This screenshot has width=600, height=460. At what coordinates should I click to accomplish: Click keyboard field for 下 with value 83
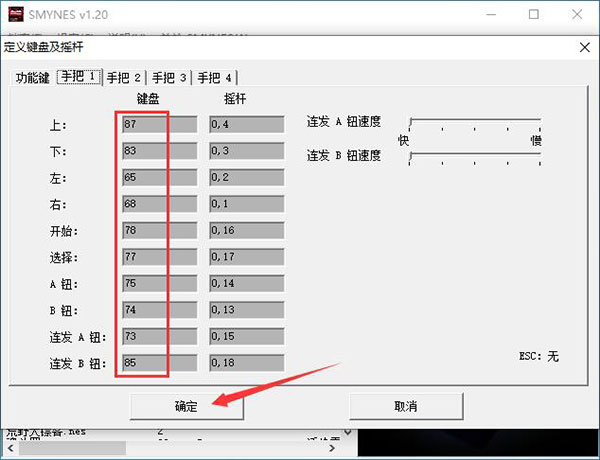pyautogui.click(x=160, y=151)
